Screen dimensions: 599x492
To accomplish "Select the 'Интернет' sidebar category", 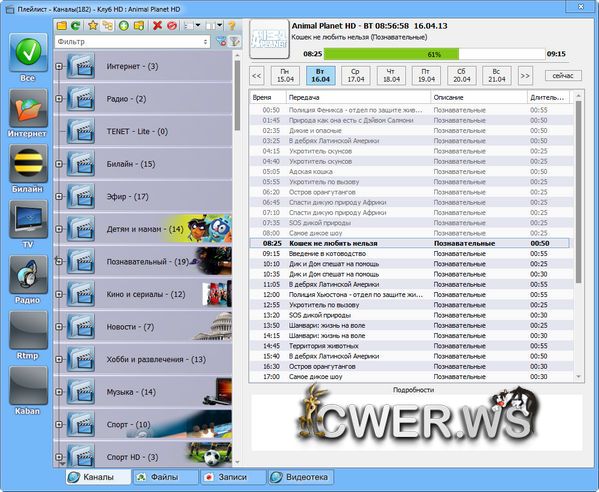I will (x=28, y=108).
